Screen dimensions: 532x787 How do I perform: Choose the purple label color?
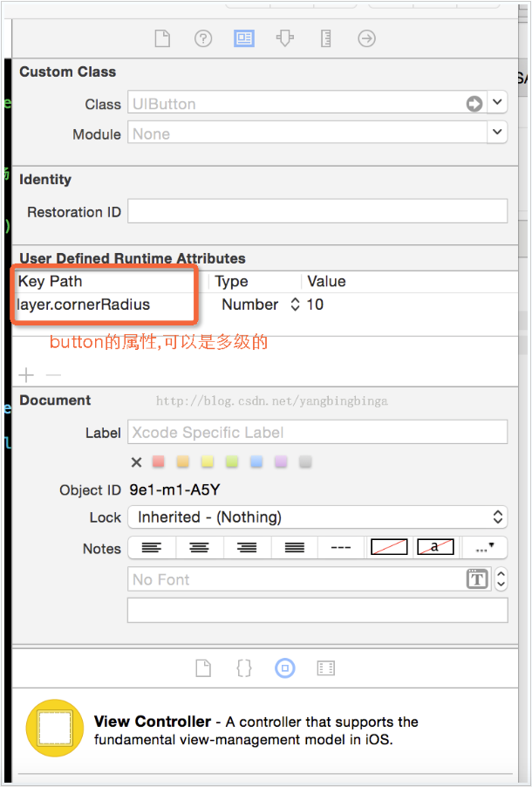[281, 462]
